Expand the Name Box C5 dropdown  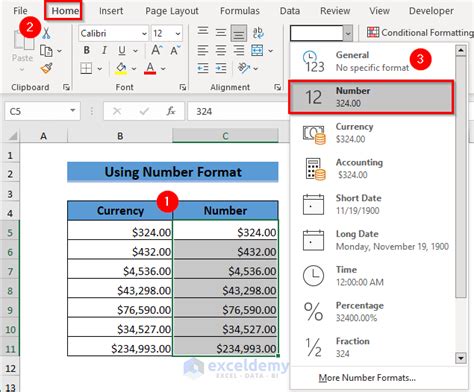coord(72,110)
